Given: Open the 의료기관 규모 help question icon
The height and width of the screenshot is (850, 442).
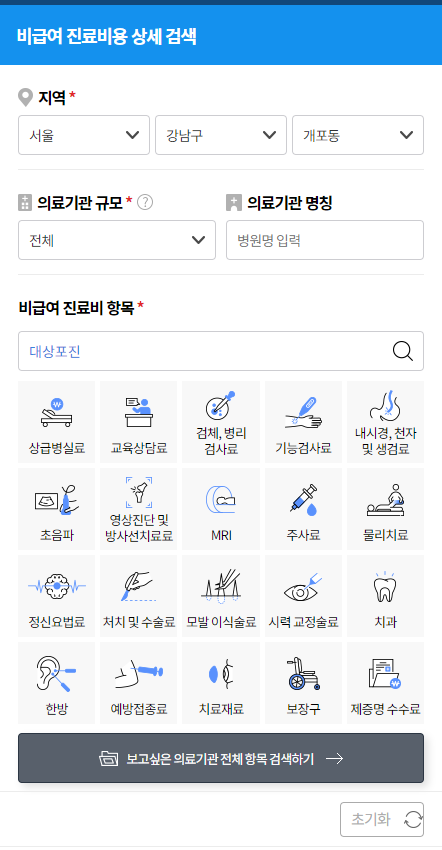Looking at the screenshot, I should [145, 202].
